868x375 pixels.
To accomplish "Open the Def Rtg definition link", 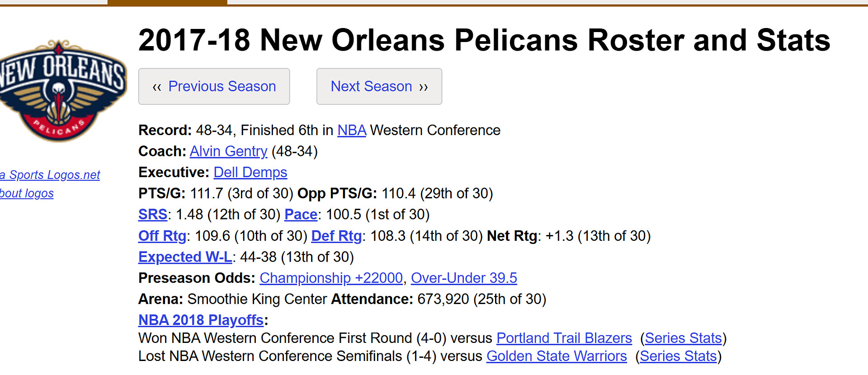I will 336,236.
